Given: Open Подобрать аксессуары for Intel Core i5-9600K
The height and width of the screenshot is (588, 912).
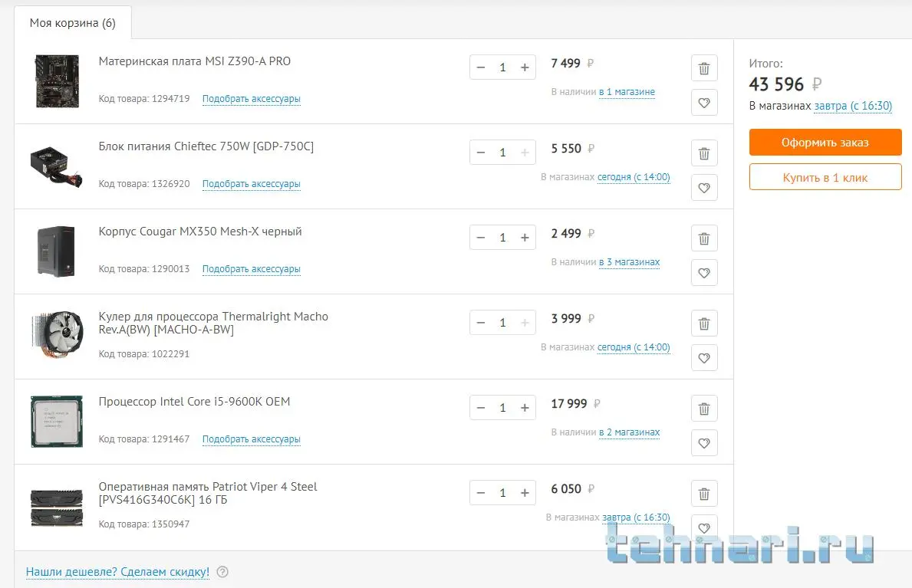Looking at the screenshot, I should tap(252, 439).
